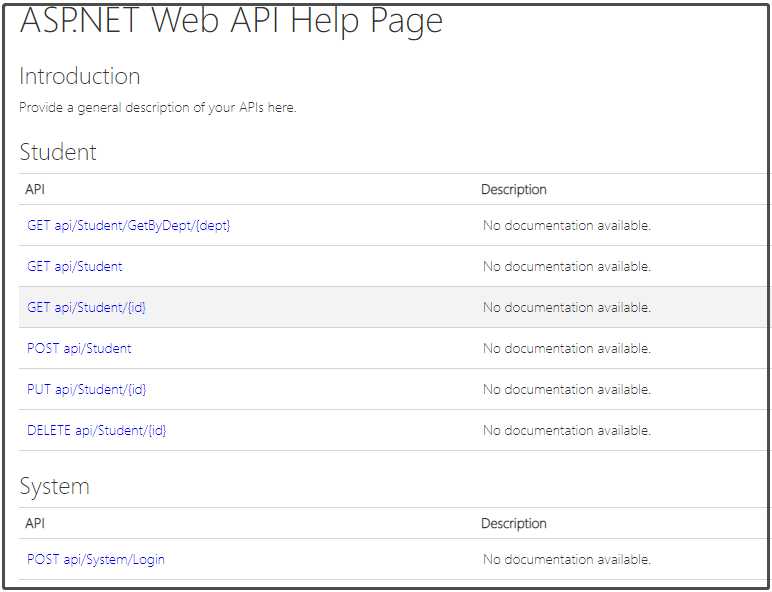Click the general description intro paragraph
The image size is (772, 592).
pyautogui.click(x=158, y=107)
